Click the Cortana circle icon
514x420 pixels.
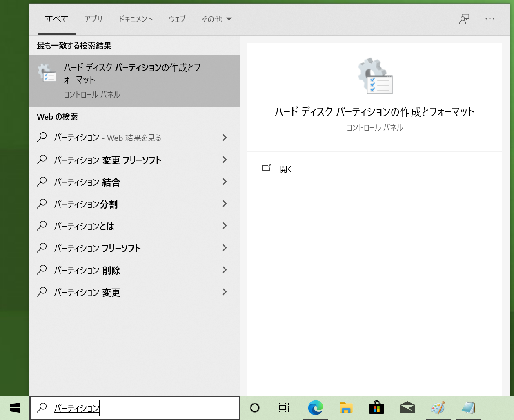pos(255,407)
